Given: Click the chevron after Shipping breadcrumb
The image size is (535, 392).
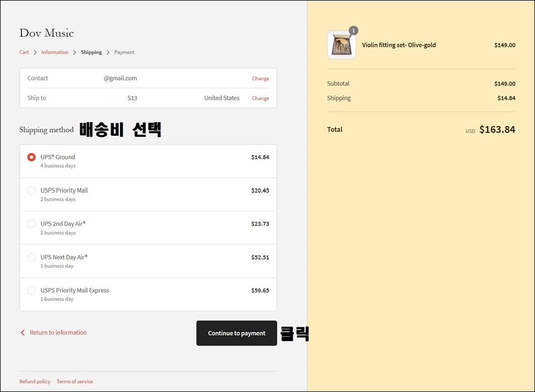Looking at the screenshot, I should tap(108, 52).
